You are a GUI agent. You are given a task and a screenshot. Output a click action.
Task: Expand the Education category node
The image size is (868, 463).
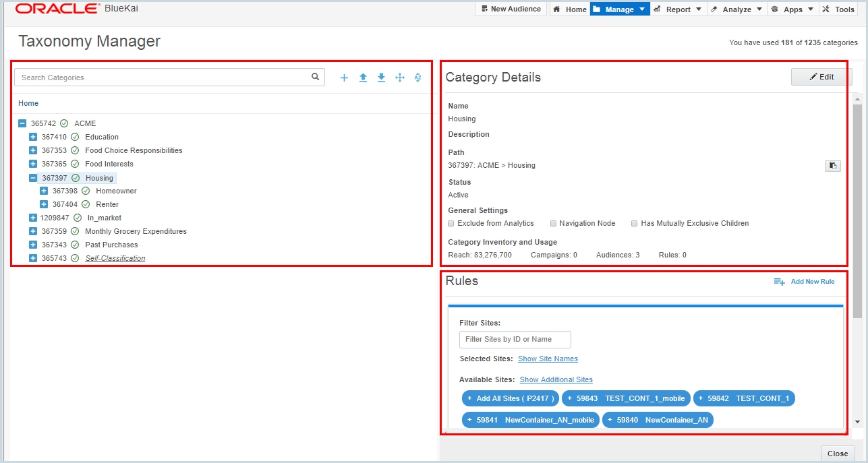[32, 137]
